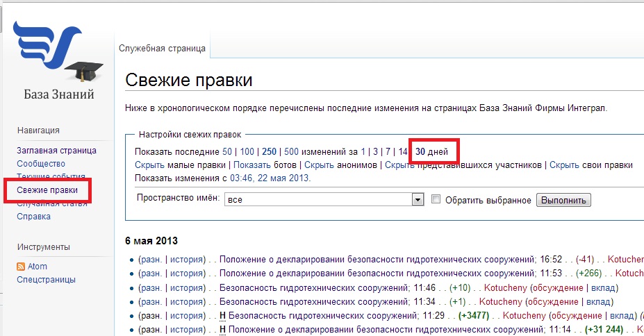Open the Пространство имён dropdown
The height and width of the screenshot is (336, 644).
point(418,200)
